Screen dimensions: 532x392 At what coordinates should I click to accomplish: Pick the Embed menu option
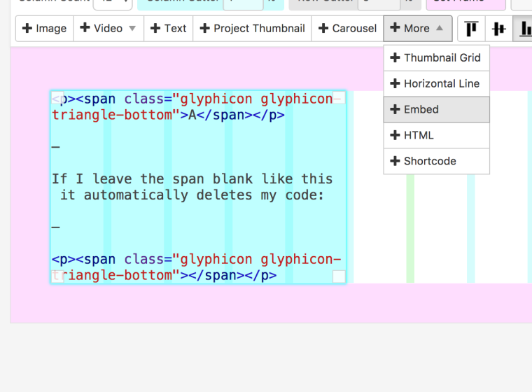pyautogui.click(x=436, y=109)
